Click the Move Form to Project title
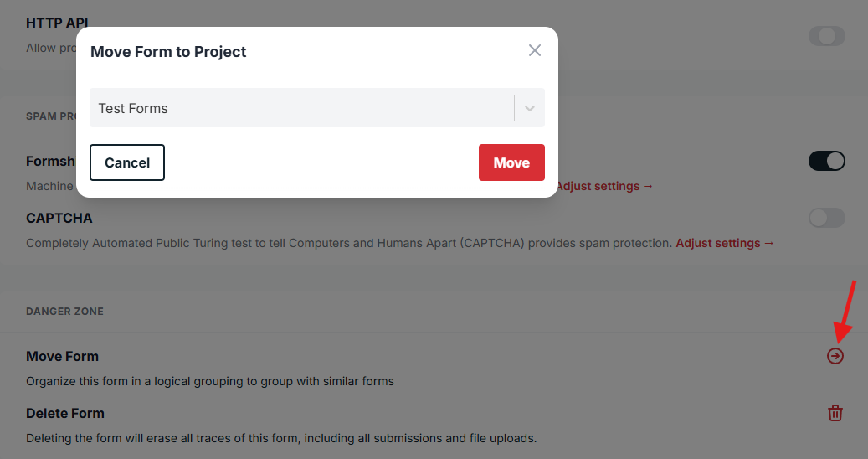 click(x=168, y=52)
